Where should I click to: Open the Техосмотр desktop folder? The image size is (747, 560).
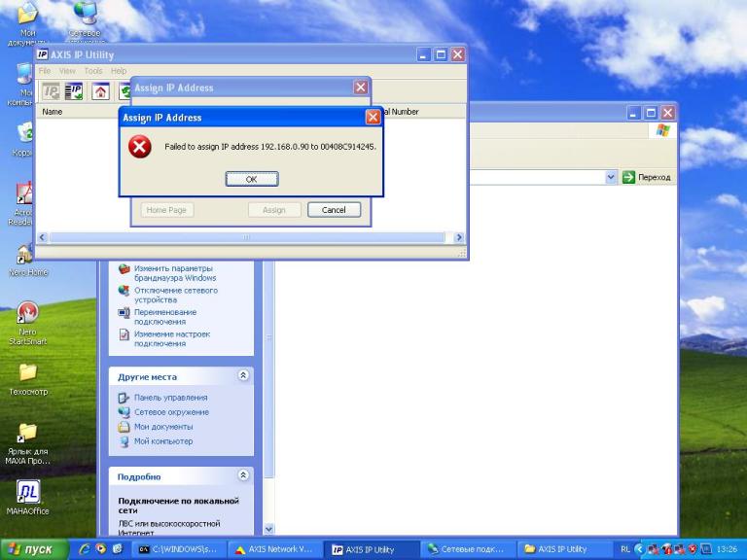pos(27,372)
